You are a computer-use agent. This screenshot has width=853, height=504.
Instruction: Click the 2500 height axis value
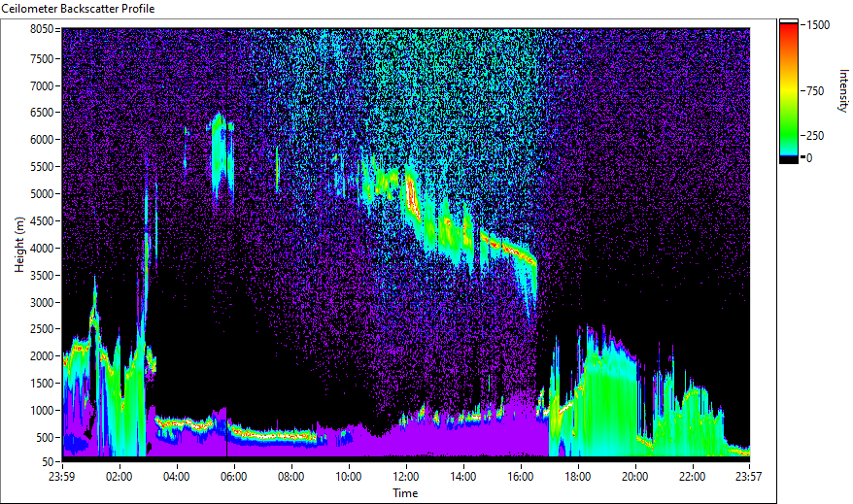pos(42,329)
